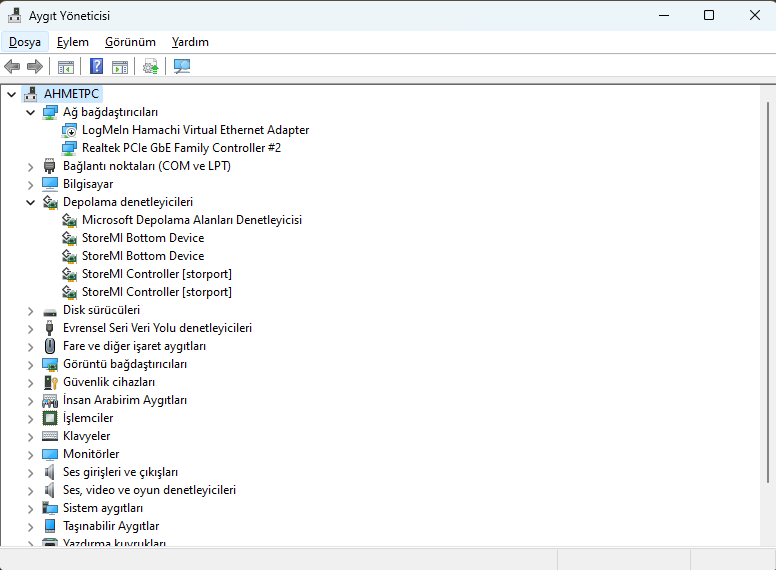Viewport: 776px width, 570px height.
Task: Maximize the Aygıt Yöneticisi window
Action: tap(709, 15)
